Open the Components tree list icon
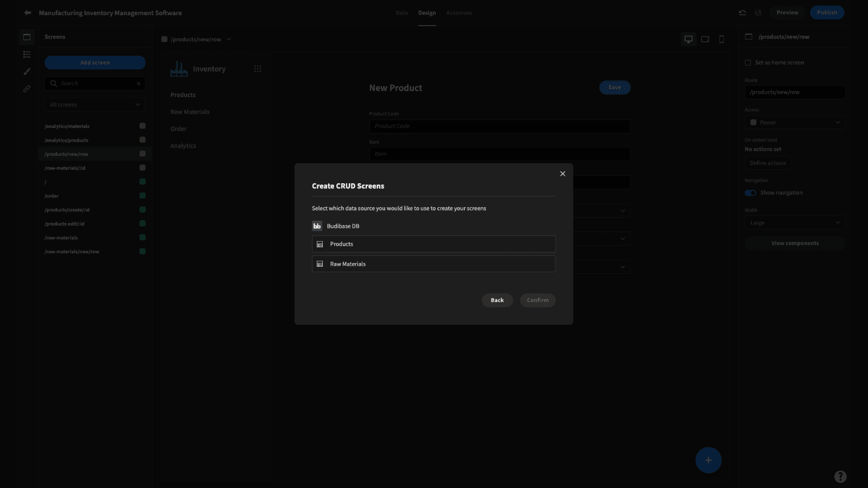This screenshot has width=868, height=488. tap(27, 54)
